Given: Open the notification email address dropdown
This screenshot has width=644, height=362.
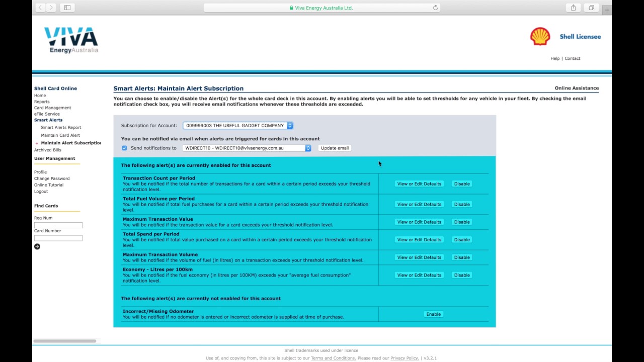Looking at the screenshot, I should click(247, 148).
